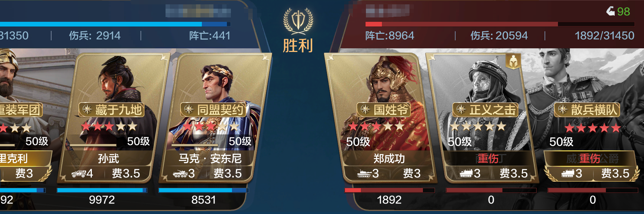Click the skill star icon beside 国姓爷

[x=365, y=109]
